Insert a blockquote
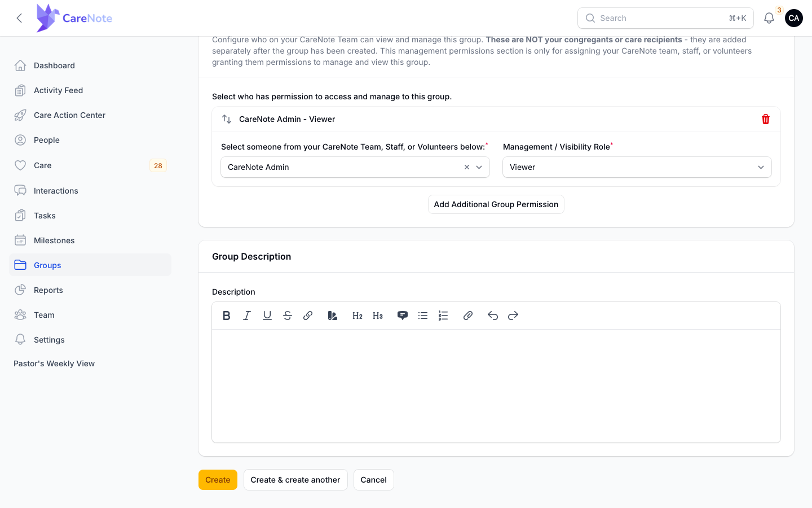 403,316
